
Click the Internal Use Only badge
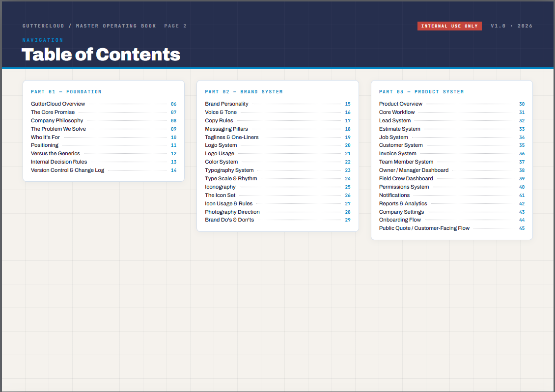pos(449,26)
